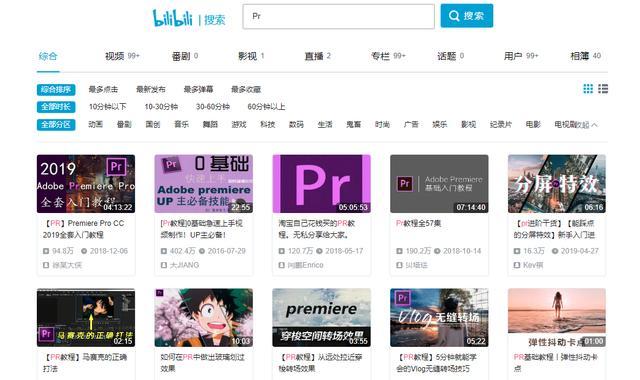Screen dimensions: 640x380
Task: Open 弹性抖动卡点 beach thumbnail
Action: (x=557, y=318)
